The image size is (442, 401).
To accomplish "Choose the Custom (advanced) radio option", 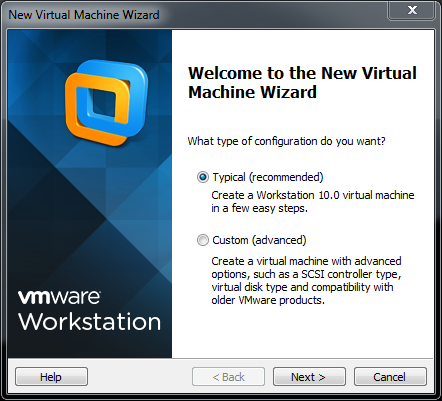I will 203,240.
